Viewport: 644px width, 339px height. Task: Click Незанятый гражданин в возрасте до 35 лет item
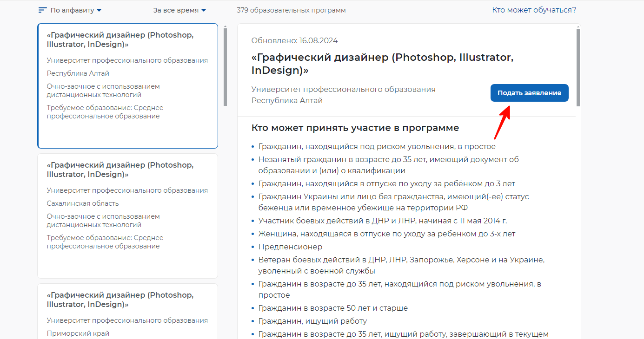(x=389, y=165)
